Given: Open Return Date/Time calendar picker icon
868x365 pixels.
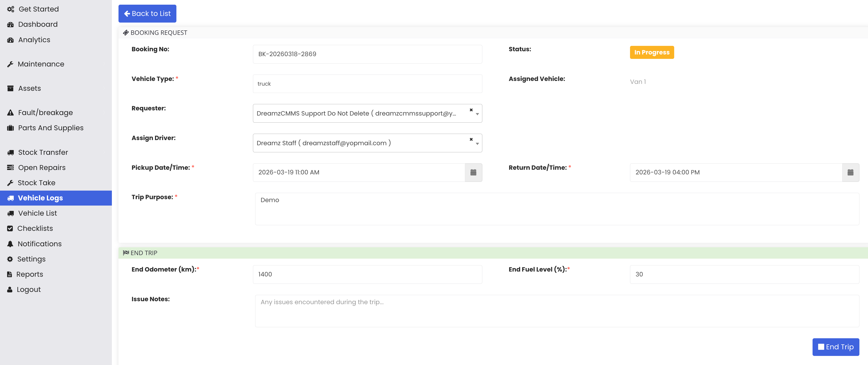Looking at the screenshot, I should (x=850, y=172).
